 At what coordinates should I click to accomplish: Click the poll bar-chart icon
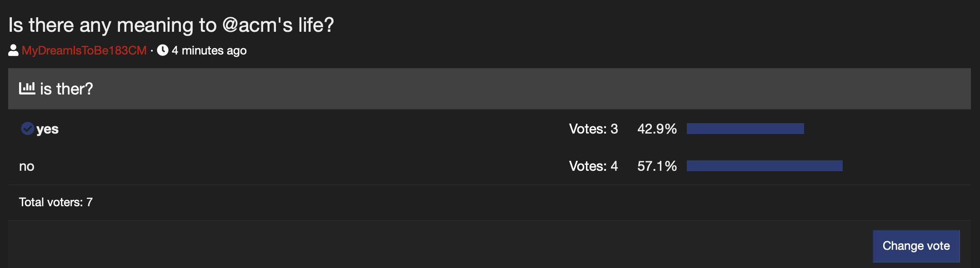pos(27,88)
